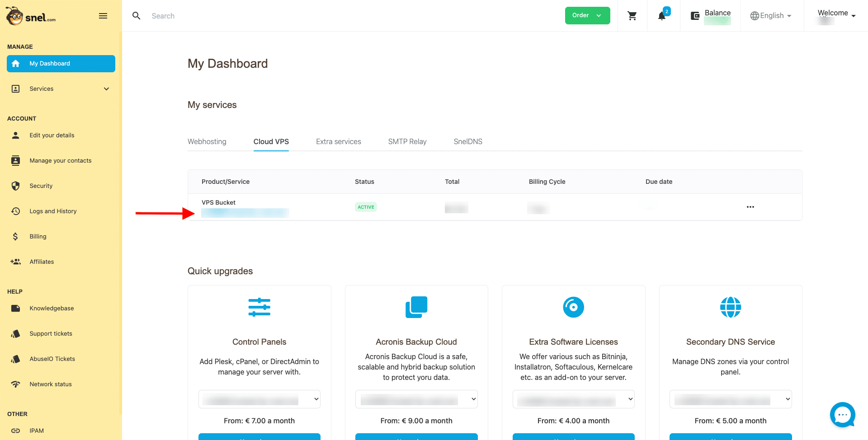Click the snel.com bee logo

click(x=30, y=16)
